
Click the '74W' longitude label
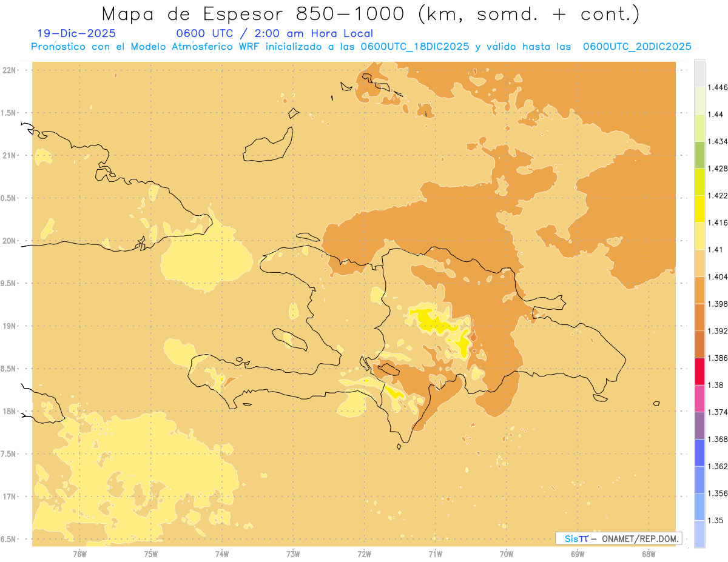click(222, 554)
